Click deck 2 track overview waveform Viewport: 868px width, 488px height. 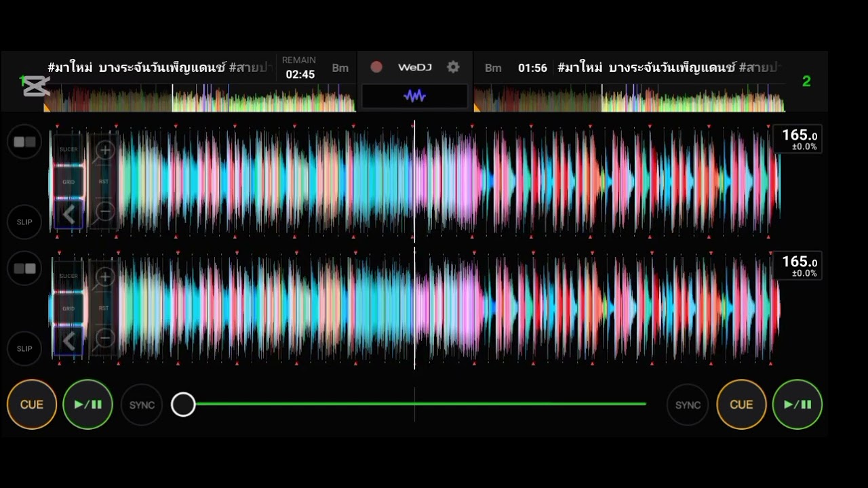coord(629,98)
